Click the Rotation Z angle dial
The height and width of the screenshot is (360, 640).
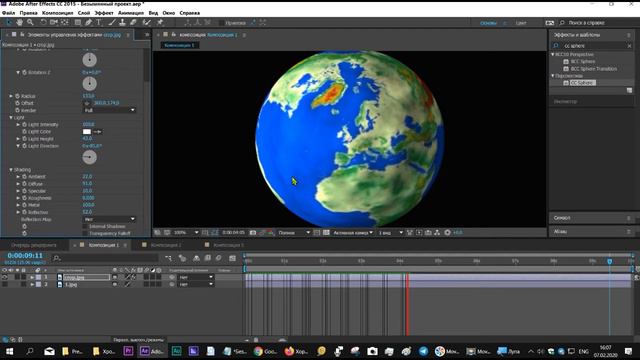pyautogui.click(x=89, y=84)
